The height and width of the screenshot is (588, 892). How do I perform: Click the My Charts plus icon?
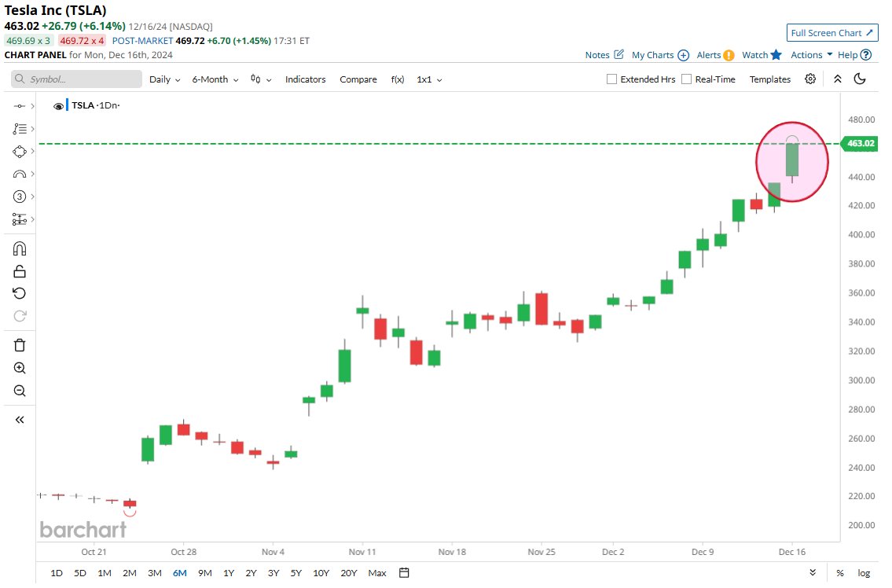click(x=683, y=55)
